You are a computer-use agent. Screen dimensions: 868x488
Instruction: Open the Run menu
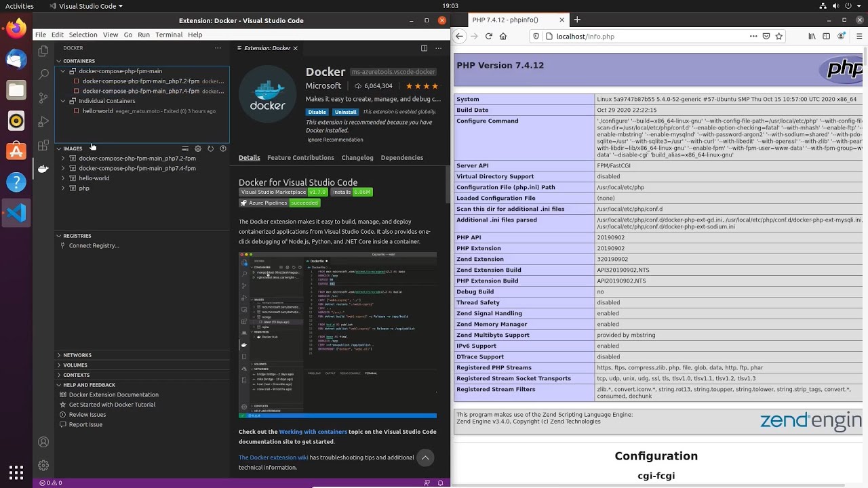pyautogui.click(x=144, y=35)
